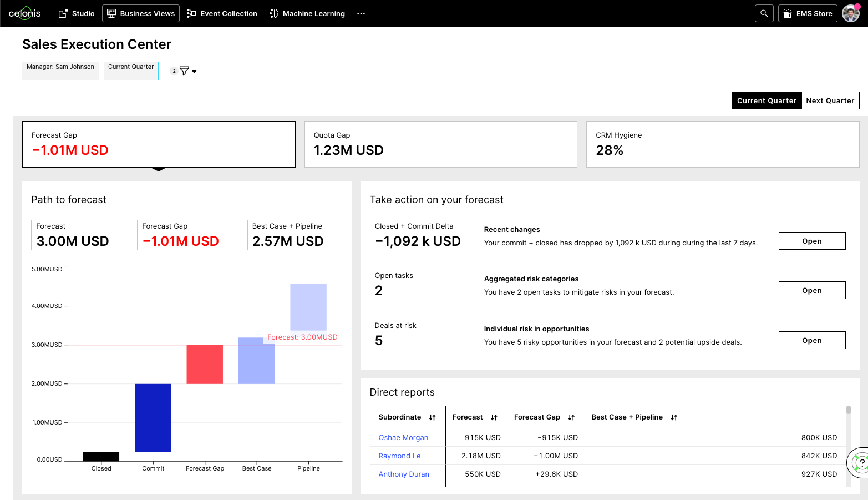Open the Current Quarter filter chip

tap(131, 70)
